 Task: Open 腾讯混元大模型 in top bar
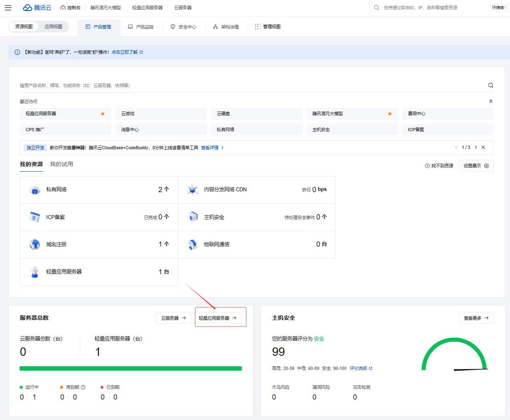105,8
